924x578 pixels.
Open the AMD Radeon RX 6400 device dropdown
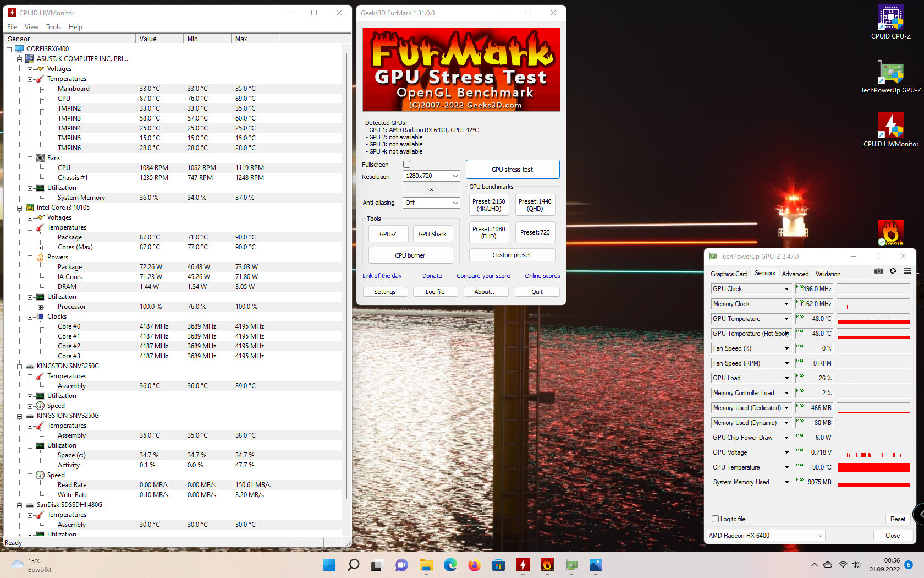(766, 536)
